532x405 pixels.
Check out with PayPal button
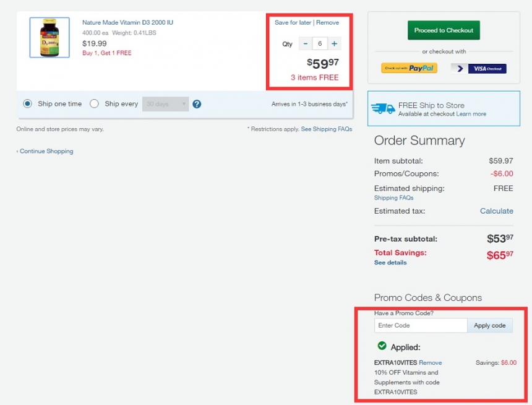pos(409,68)
